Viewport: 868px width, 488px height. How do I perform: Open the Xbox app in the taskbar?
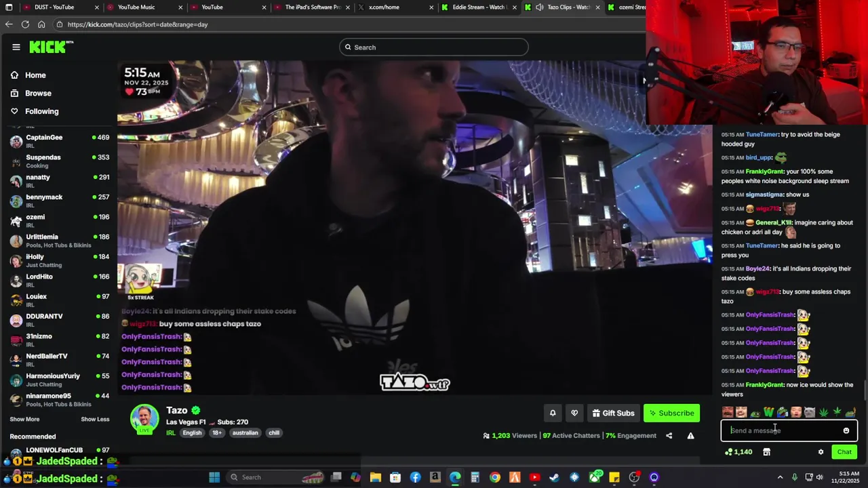pos(594,477)
